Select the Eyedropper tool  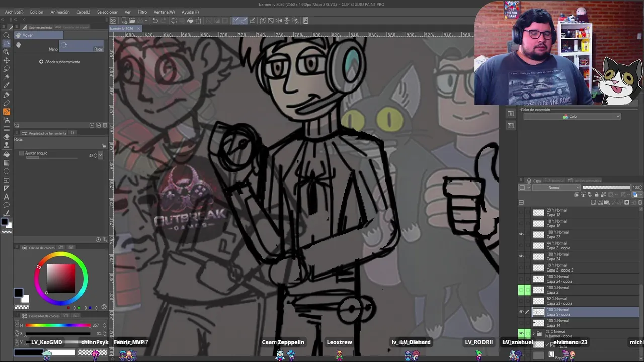[7, 86]
